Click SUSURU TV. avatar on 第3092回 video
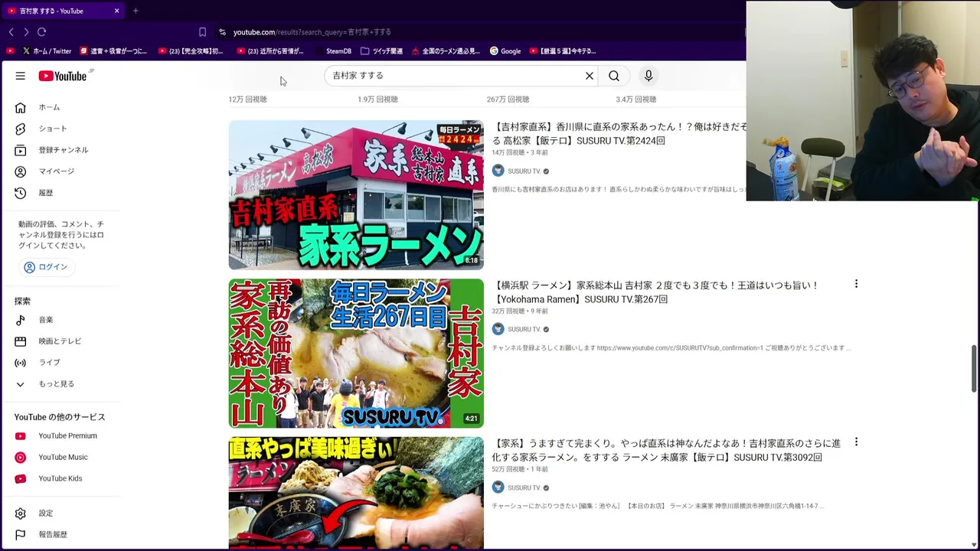Image resolution: width=980 pixels, height=551 pixels. (x=498, y=488)
